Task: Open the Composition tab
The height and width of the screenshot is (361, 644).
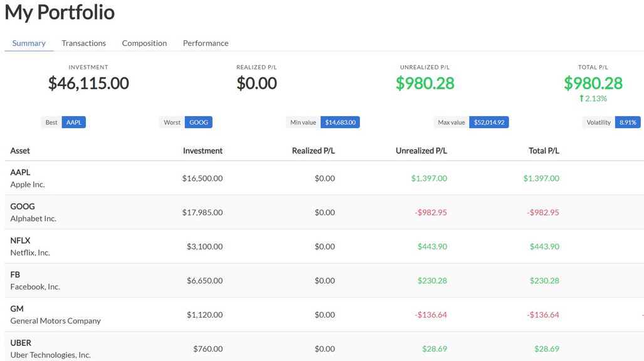Action: point(144,43)
